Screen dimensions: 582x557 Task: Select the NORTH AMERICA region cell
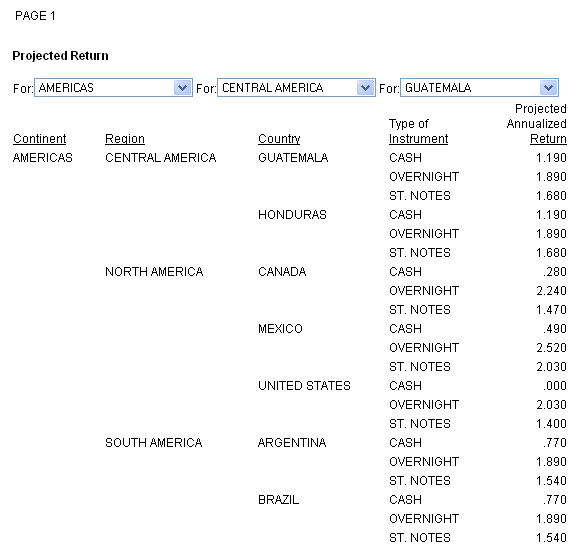(x=154, y=272)
